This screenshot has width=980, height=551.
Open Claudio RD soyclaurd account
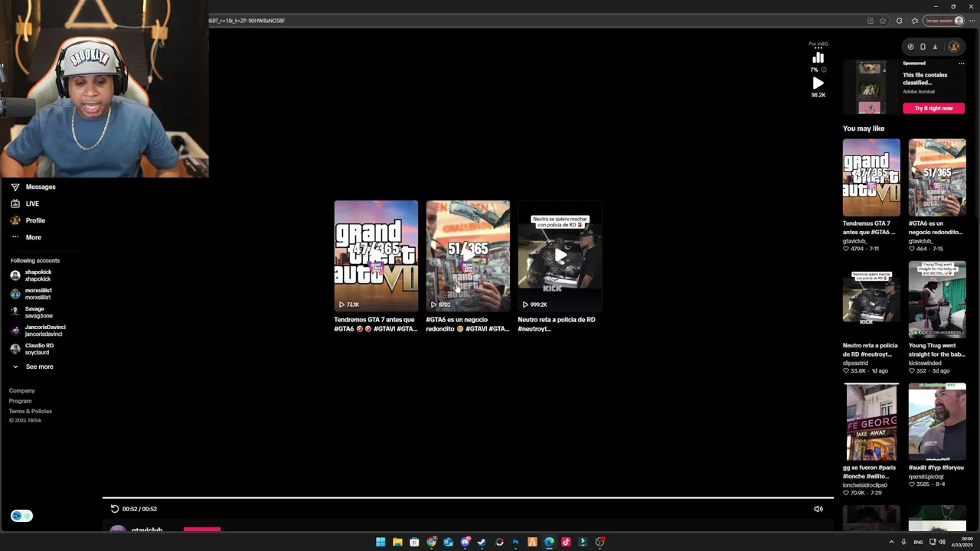[x=32, y=349]
